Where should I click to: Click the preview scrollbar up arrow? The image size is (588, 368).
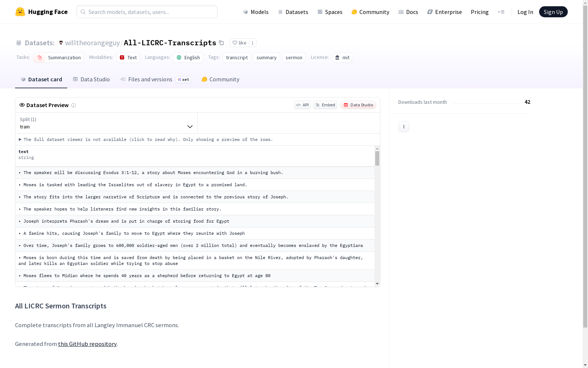[377, 149]
